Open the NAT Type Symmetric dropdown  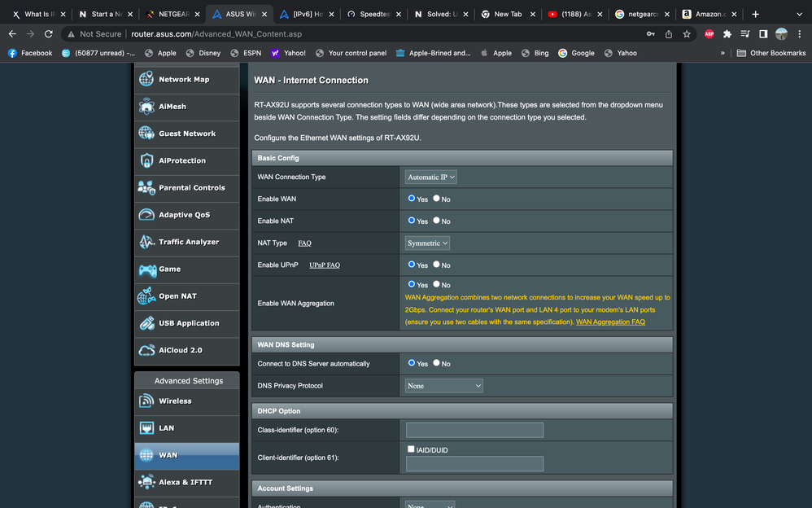click(427, 243)
